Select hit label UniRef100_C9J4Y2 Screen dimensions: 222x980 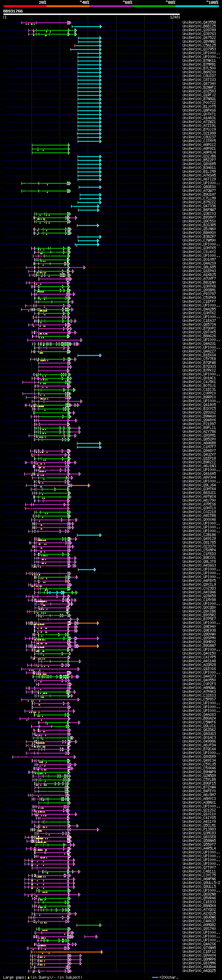(199, 252)
